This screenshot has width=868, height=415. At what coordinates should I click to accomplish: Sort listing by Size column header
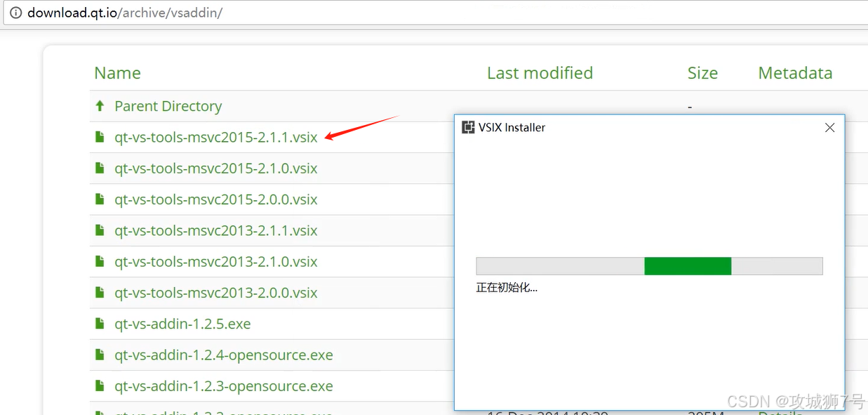coord(702,73)
